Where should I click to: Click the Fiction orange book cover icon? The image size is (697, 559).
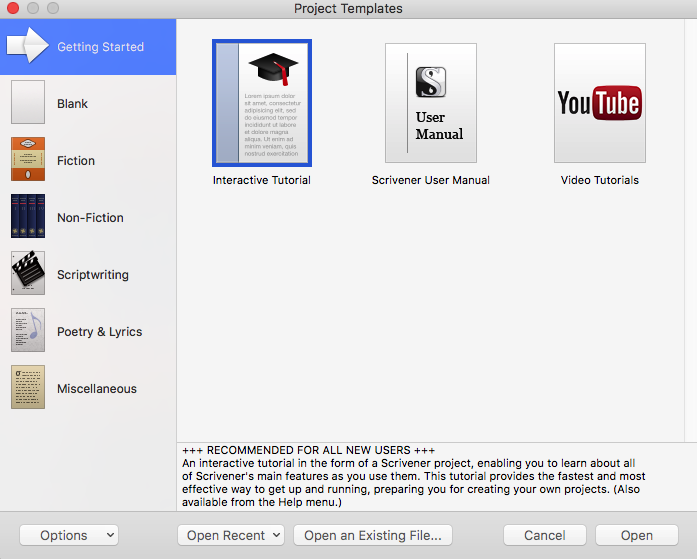(x=28, y=159)
